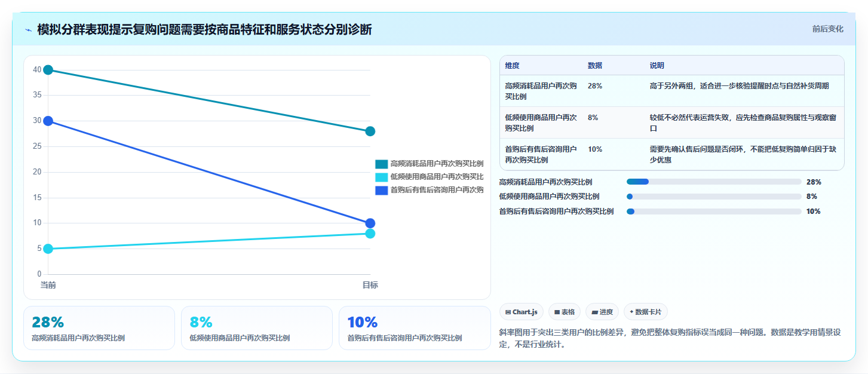Viewport: 868px width, 374px height.
Task: Click the title 模拟分群表现提示复购问题
Action: [x=204, y=29]
